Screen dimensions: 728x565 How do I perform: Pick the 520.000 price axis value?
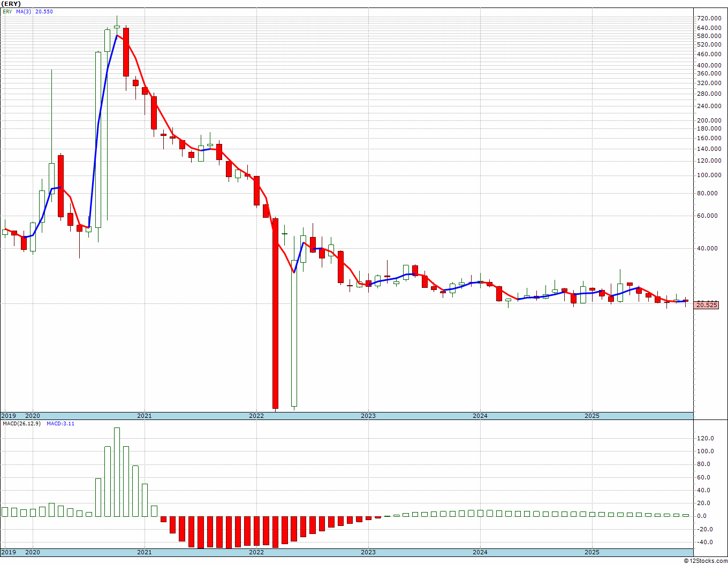(x=709, y=44)
